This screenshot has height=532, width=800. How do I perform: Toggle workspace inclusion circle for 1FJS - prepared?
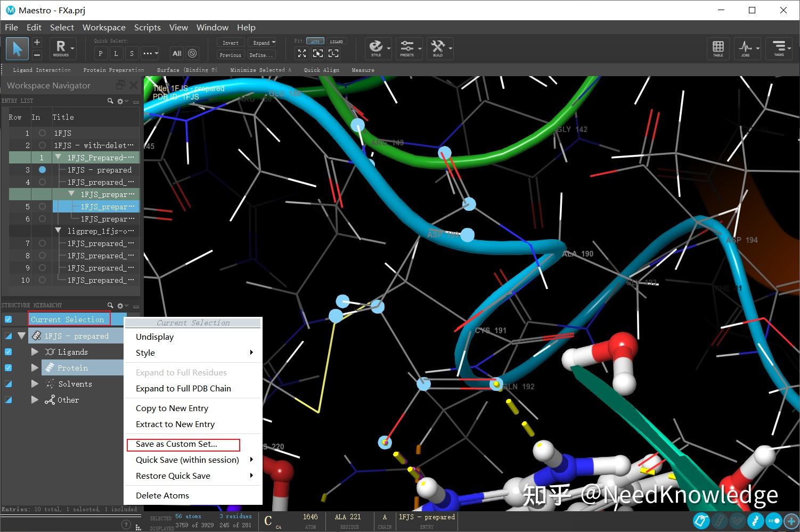(x=42, y=170)
